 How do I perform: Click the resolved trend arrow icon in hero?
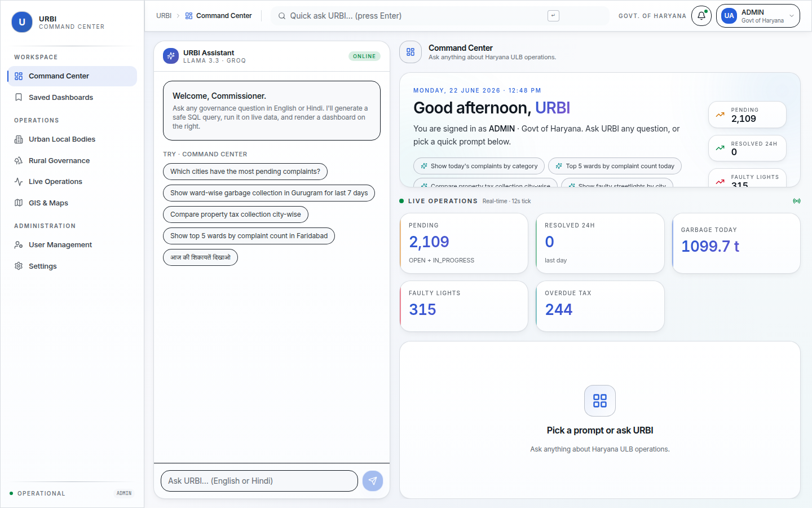coord(720,148)
